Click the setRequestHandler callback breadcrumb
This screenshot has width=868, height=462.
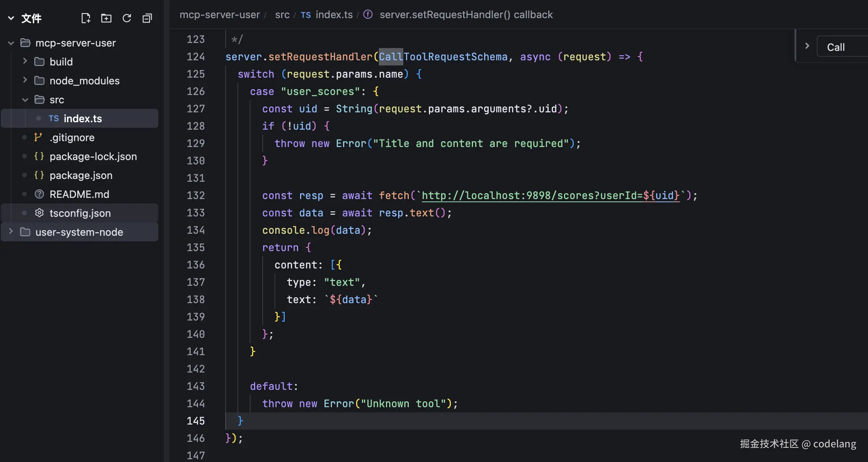pos(466,15)
